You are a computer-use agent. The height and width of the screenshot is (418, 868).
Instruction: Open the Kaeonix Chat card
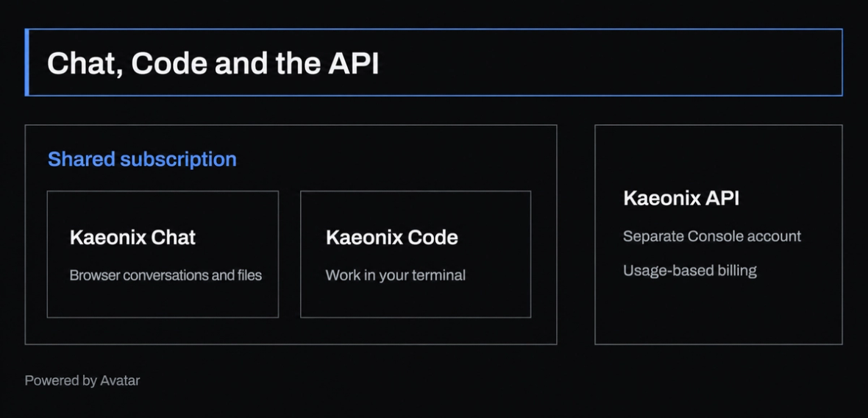pyautogui.click(x=163, y=254)
